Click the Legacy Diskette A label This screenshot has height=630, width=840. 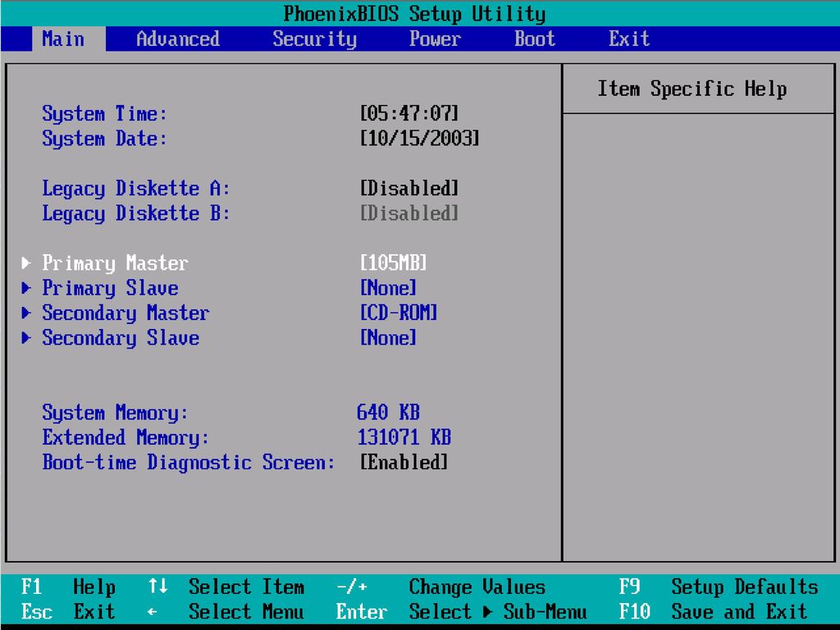[x=136, y=189]
